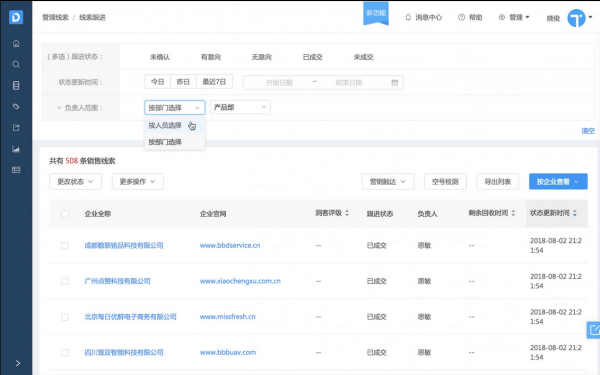
Task: Open the 新功能 ribbon badge
Action: 376,14
